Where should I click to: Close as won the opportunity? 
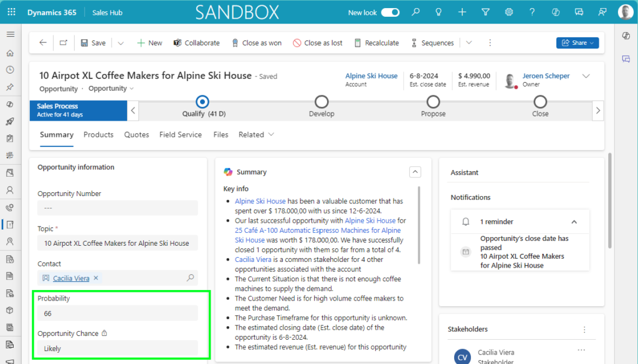click(256, 43)
